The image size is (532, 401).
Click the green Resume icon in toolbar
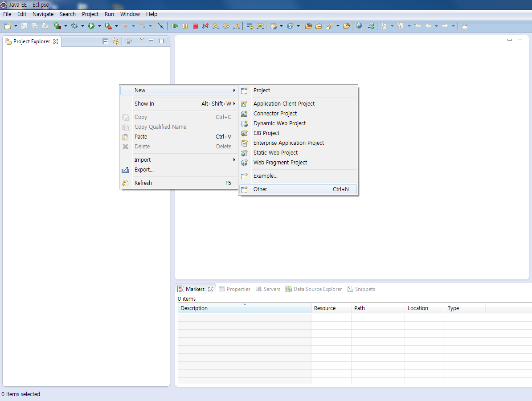(x=175, y=26)
